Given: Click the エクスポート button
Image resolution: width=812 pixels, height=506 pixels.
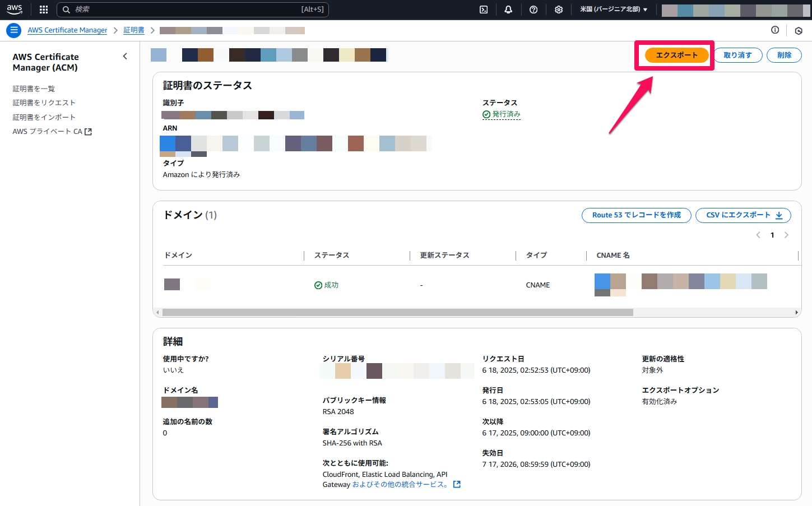Looking at the screenshot, I should click(x=677, y=55).
